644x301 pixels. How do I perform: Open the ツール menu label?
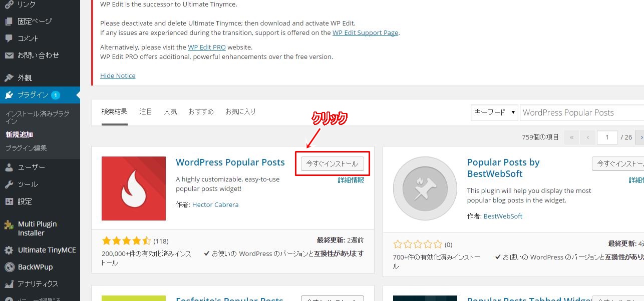tap(28, 184)
